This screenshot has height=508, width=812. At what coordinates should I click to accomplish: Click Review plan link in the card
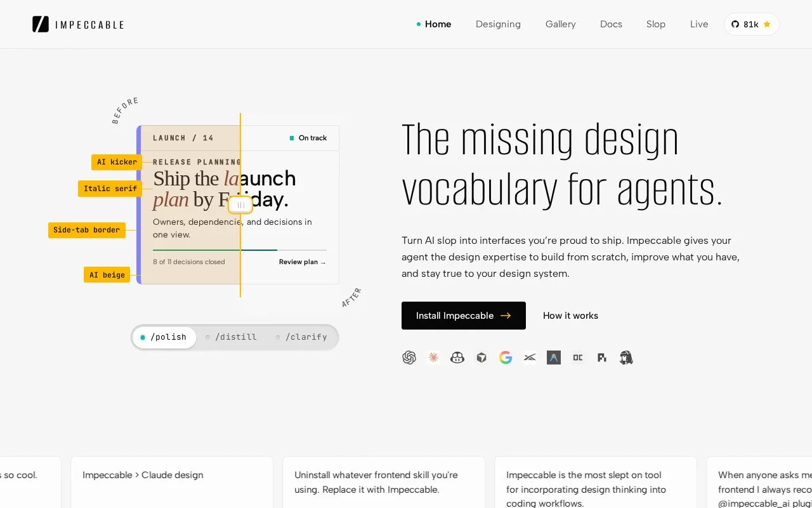303,262
